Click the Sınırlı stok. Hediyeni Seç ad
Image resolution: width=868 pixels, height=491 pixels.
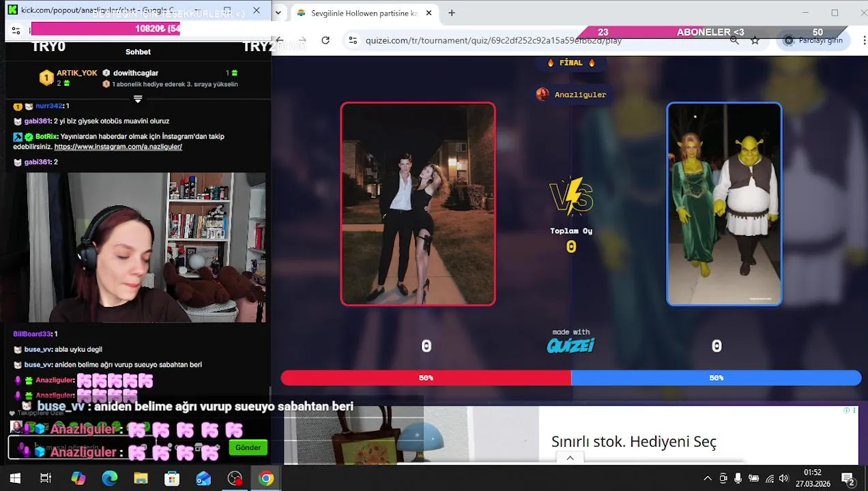[634, 441]
